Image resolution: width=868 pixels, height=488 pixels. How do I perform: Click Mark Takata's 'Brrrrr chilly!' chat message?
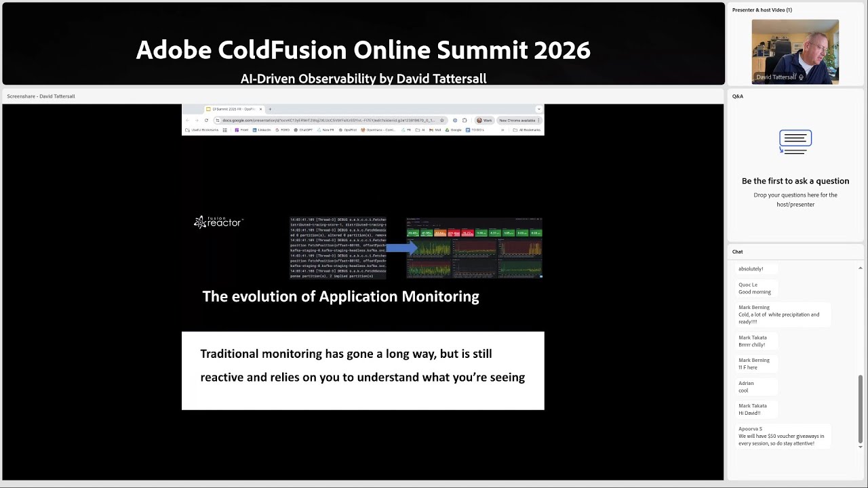[x=752, y=344]
